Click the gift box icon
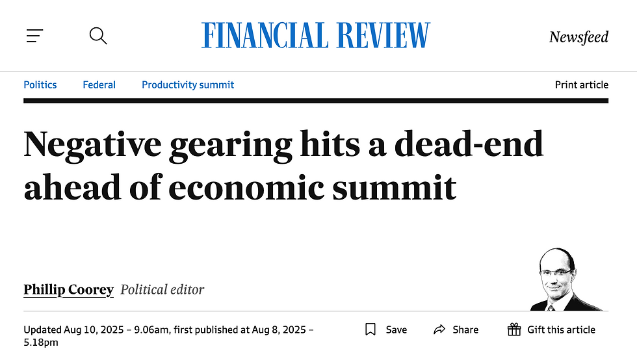Screen dimensions: 637x364 pyautogui.click(x=514, y=330)
